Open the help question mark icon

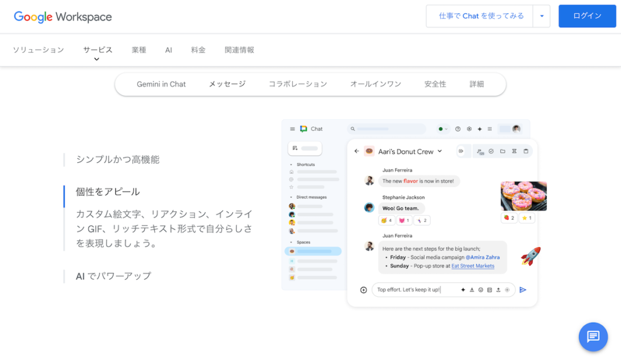pyautogui.click(x=458, y=129)
